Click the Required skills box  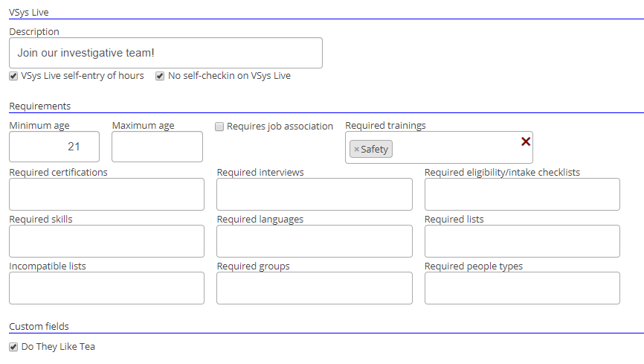pyautogui.click(x=106, y=241)
